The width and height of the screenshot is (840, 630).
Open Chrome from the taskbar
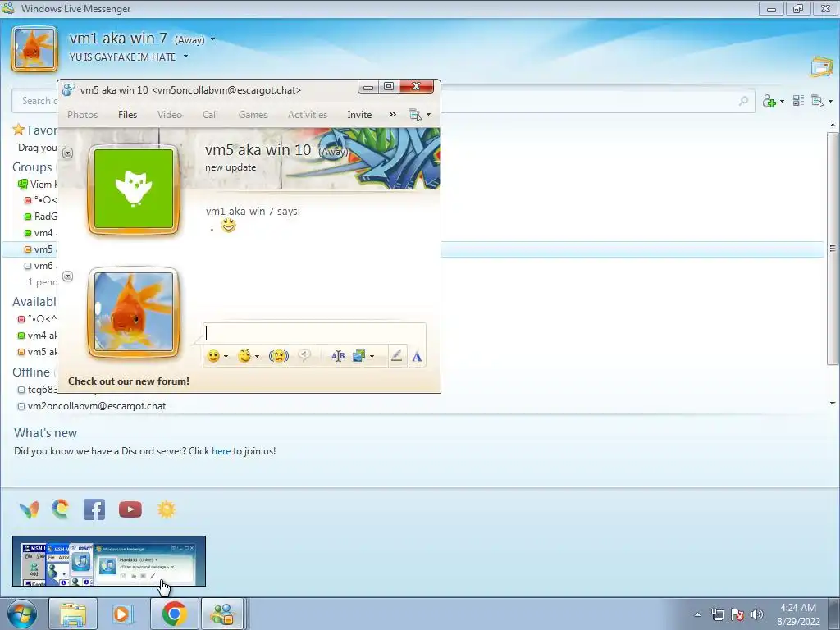(175, 614)
